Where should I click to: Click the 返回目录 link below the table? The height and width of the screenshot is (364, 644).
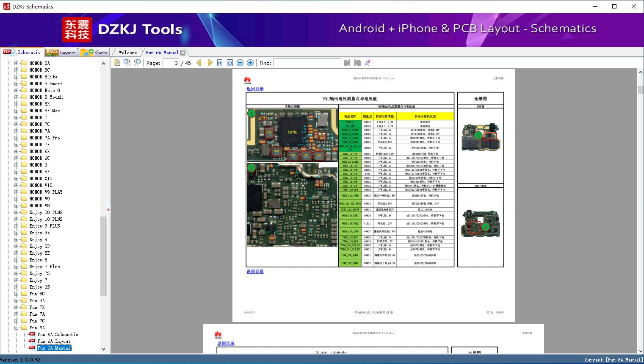(255, 272)
